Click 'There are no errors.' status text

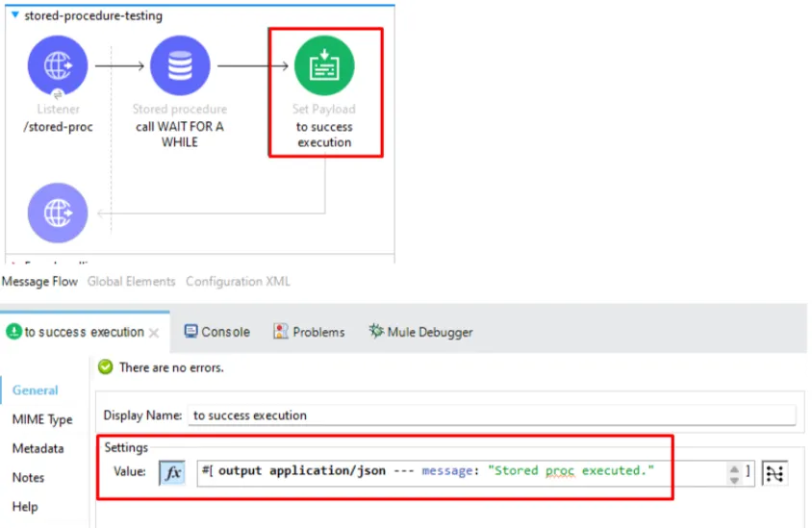click(171, 367)
